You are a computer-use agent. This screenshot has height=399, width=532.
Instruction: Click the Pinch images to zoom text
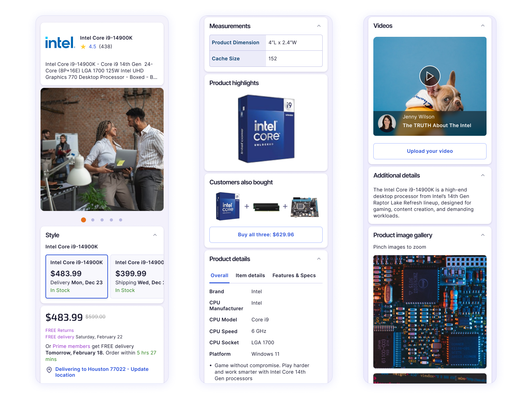pos(400,247)
